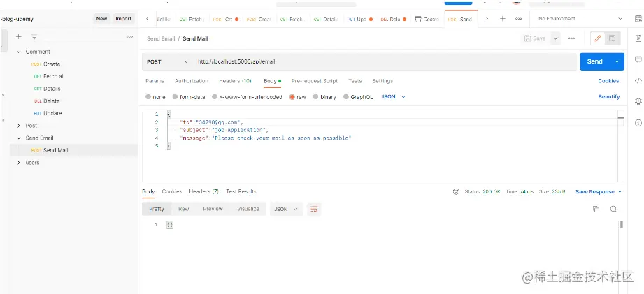The width and height of the screenshot is (644, 294).
Task: Open the sidebar three-dot options menu
Action: coord(129,36)
